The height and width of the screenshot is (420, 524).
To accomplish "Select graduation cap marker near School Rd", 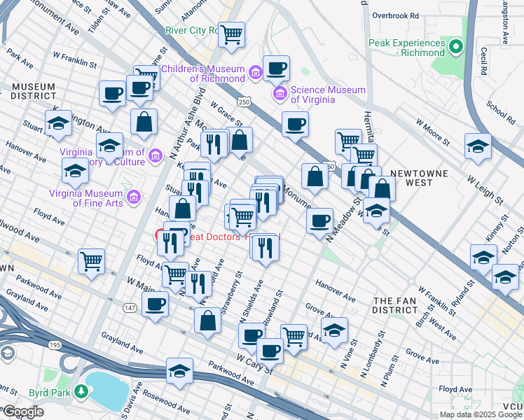I will tap(478, 147).
